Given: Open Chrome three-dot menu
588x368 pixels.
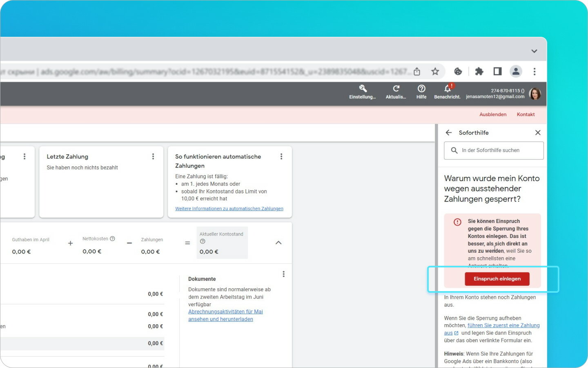Looking at the screenshot, I should [535, 72].
